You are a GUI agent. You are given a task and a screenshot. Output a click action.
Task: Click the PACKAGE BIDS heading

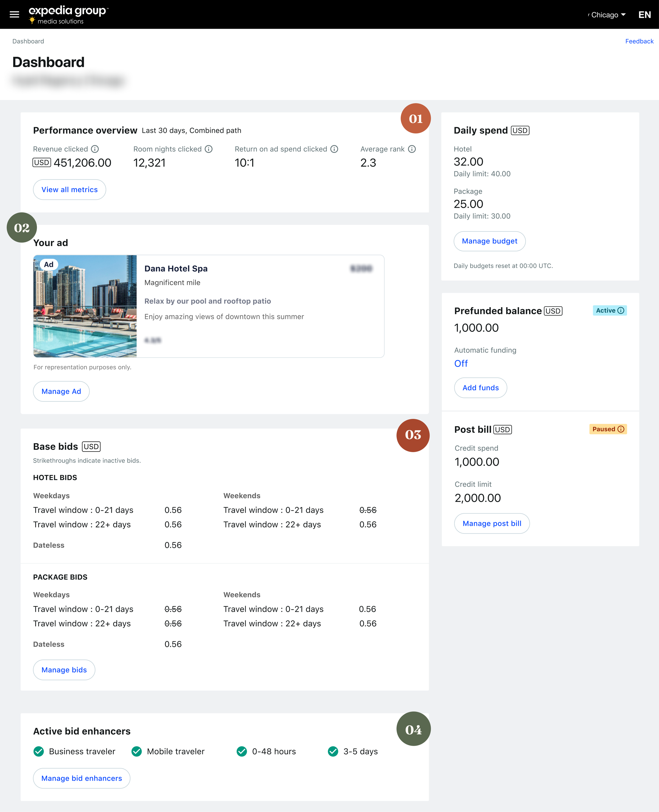coord(60,577)
